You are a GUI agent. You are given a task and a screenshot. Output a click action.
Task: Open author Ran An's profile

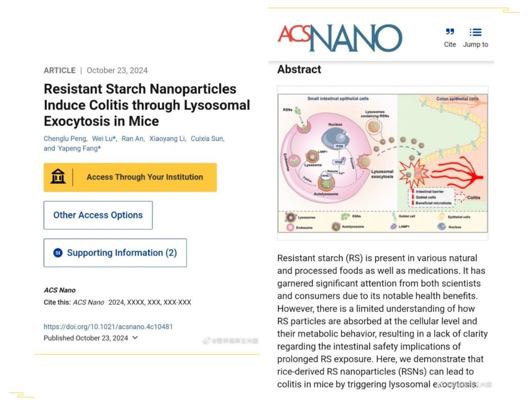point(132,138)
